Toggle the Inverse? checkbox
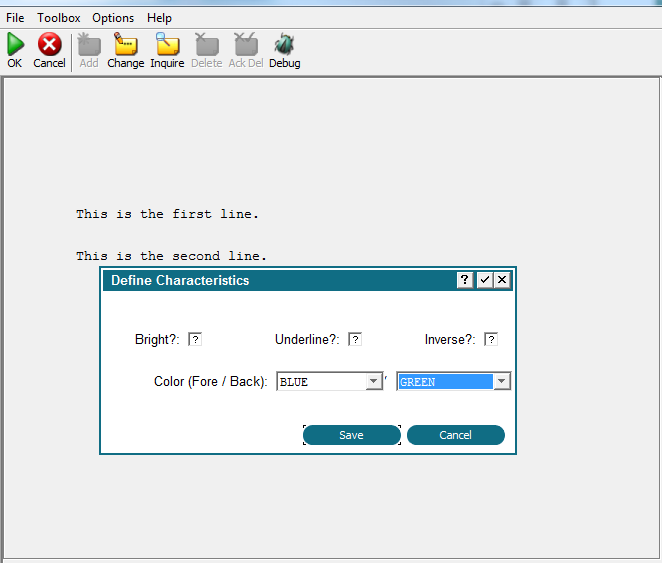Viewport: 662px width, 563px height. coord(491,339)
